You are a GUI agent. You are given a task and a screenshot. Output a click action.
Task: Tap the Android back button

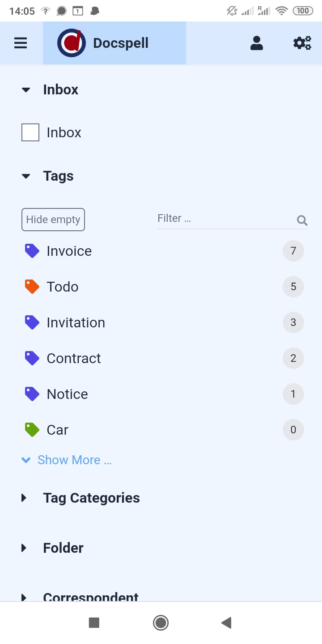[x=226, y=623]
